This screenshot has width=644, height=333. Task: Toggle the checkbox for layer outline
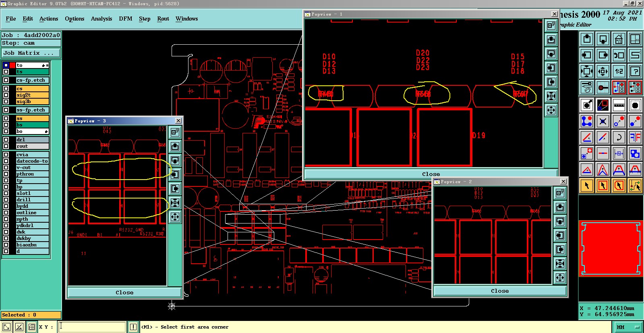(x=6, y=213)
